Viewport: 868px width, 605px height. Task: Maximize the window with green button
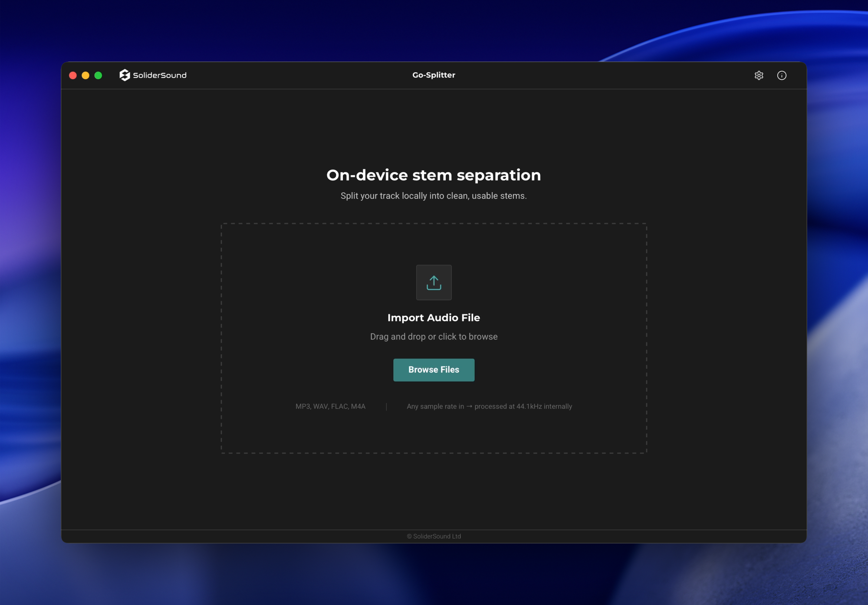click(98, 75)
